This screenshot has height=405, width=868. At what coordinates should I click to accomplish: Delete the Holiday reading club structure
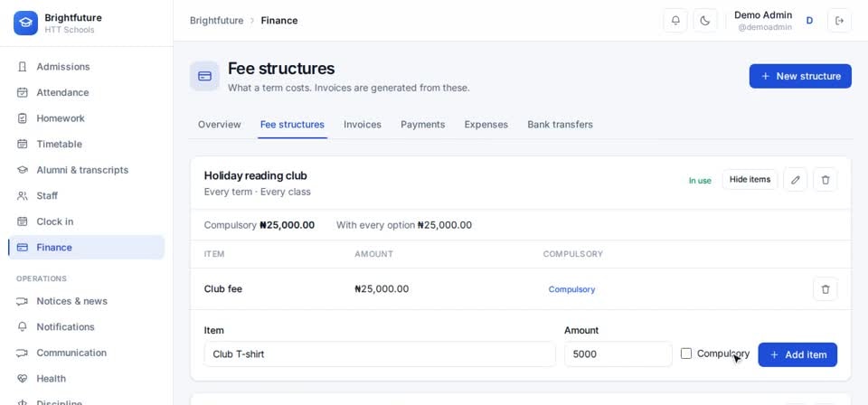pyautogui.click(x=826, y=180)
